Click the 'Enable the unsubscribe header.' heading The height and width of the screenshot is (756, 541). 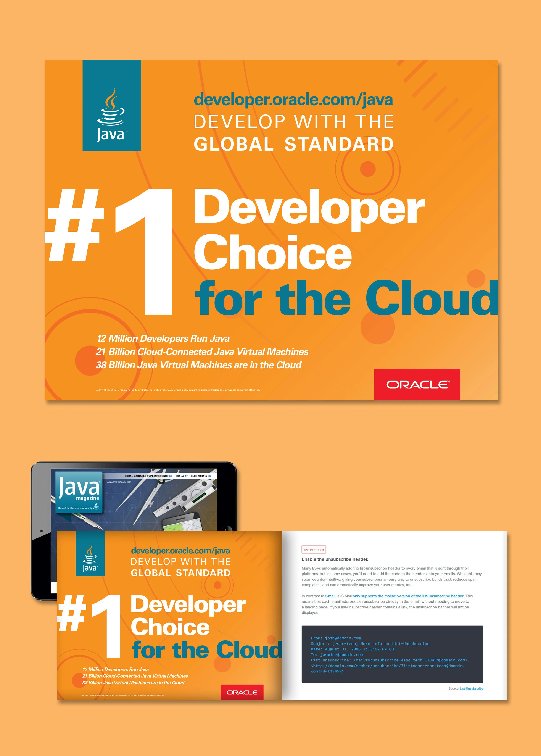tap(335, 559)
